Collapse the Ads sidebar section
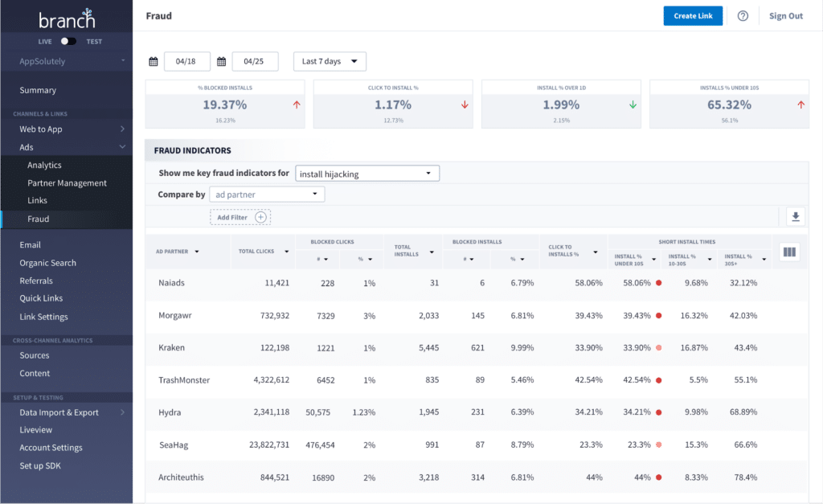The image size is (823, 504). (67, 146)
